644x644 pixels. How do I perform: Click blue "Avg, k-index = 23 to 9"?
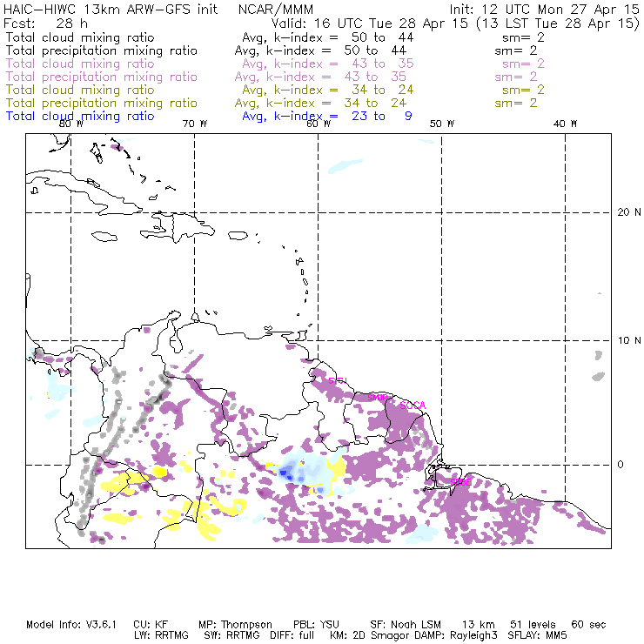pyautogui.click(x=327, y=117)
